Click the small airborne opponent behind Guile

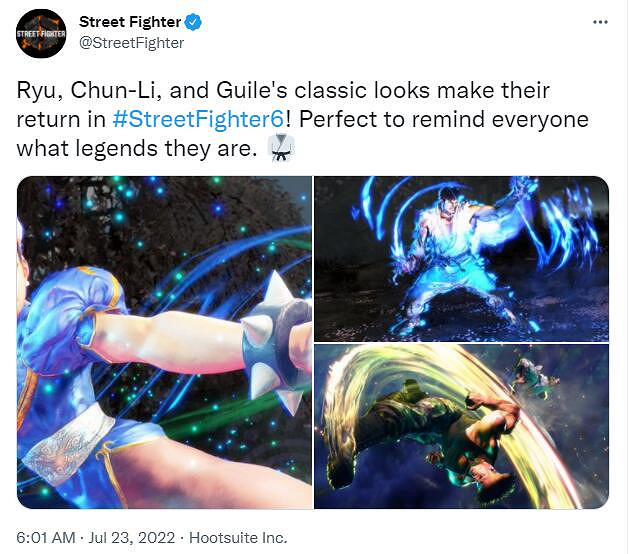coord(535,377)
